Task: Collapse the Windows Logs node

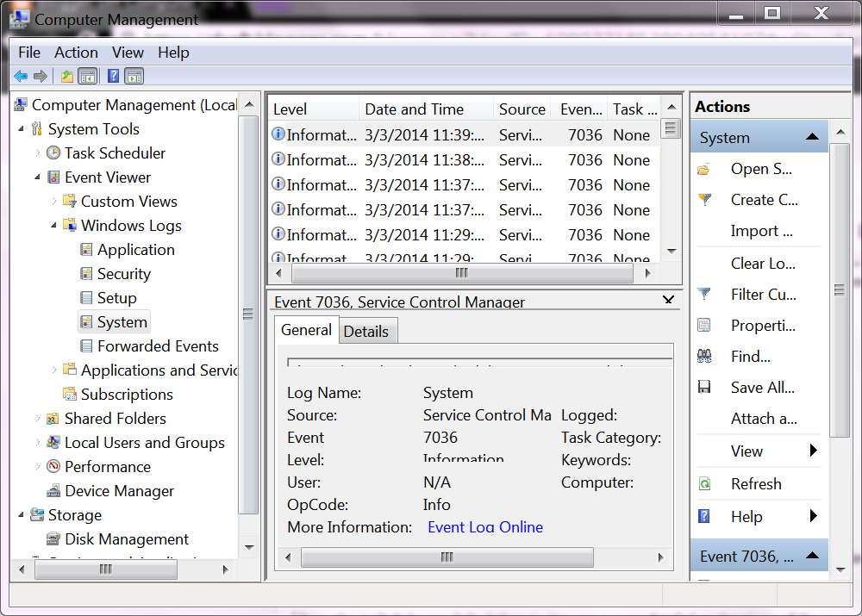Action: point(53,226)
